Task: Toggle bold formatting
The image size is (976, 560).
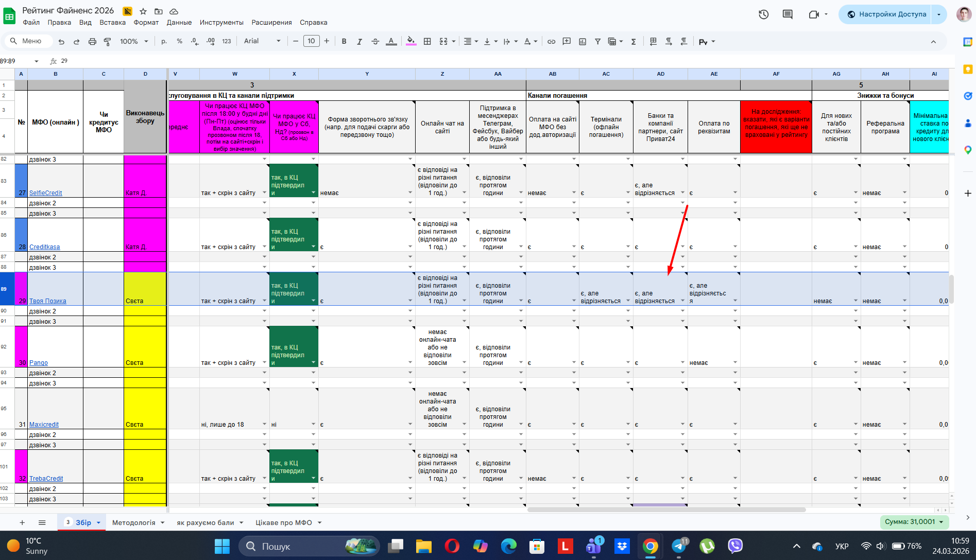Action: [x=344, y=42]
